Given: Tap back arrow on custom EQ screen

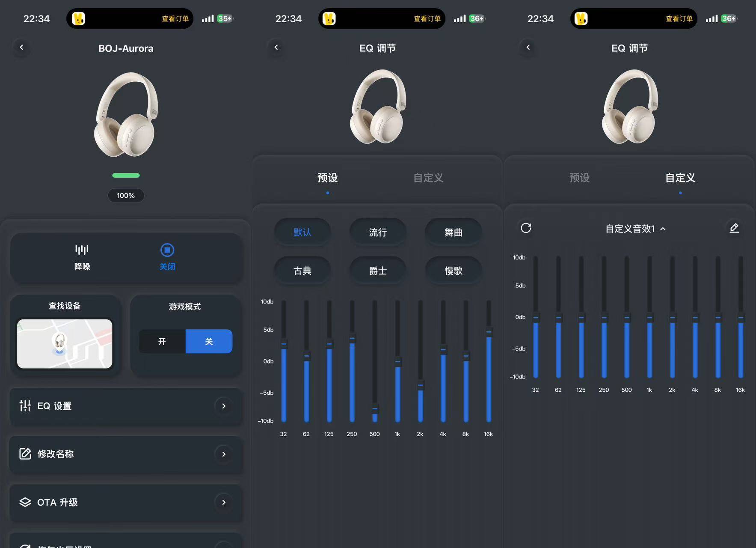Looking at the screenshot, I should [528, 48].
